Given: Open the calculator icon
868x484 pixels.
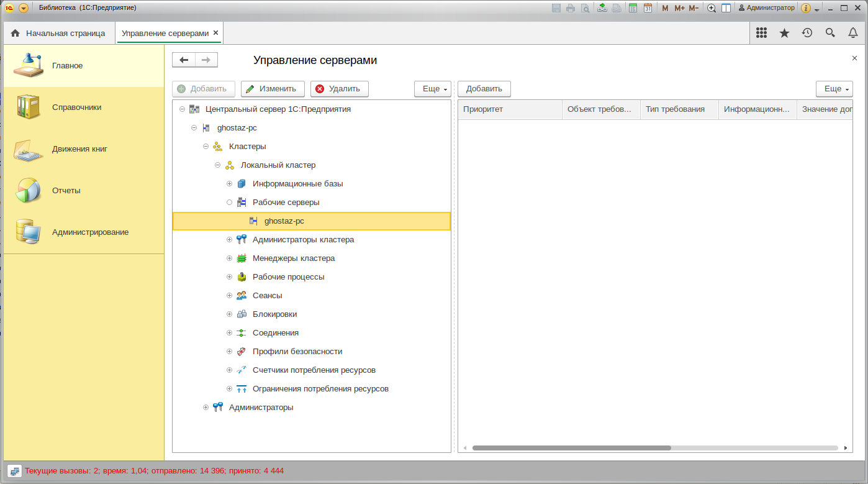Looking at the screenshot, I should point(633,8).
